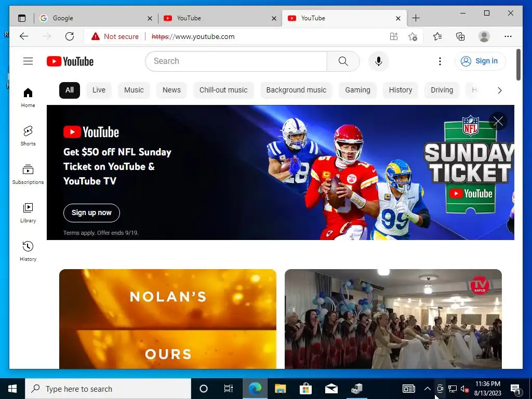Open the Favorites list icon
532x399 pixels.
pos(437,36)
